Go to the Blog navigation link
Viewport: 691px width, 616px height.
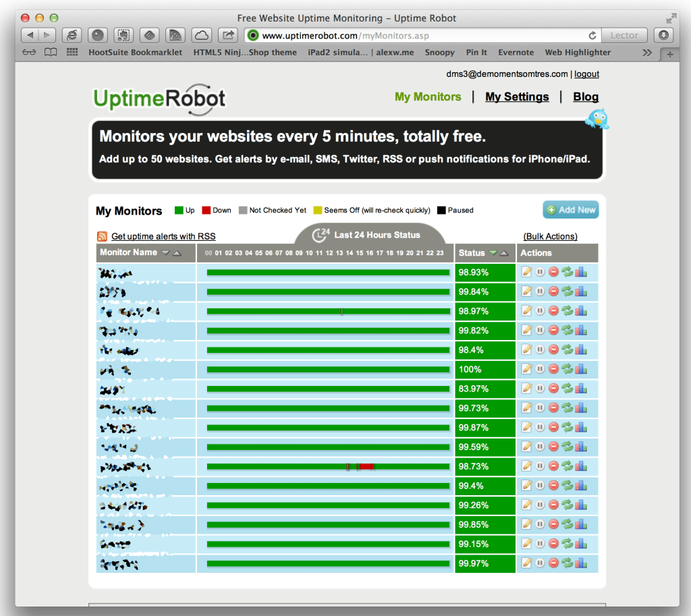click(x=586, y=96)
